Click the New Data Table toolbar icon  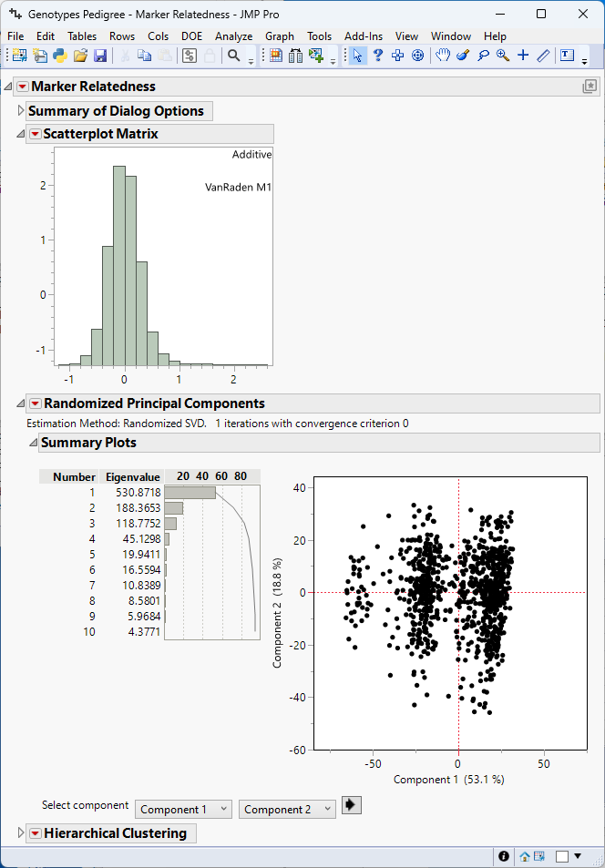point(20,56)
